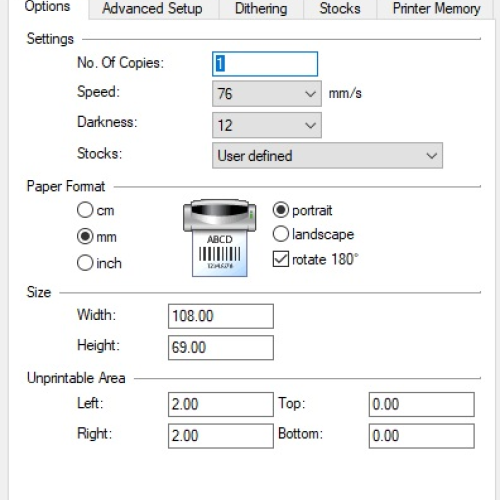Click the Top unprintable area field
500x500 pixels.
click(422, 404)
